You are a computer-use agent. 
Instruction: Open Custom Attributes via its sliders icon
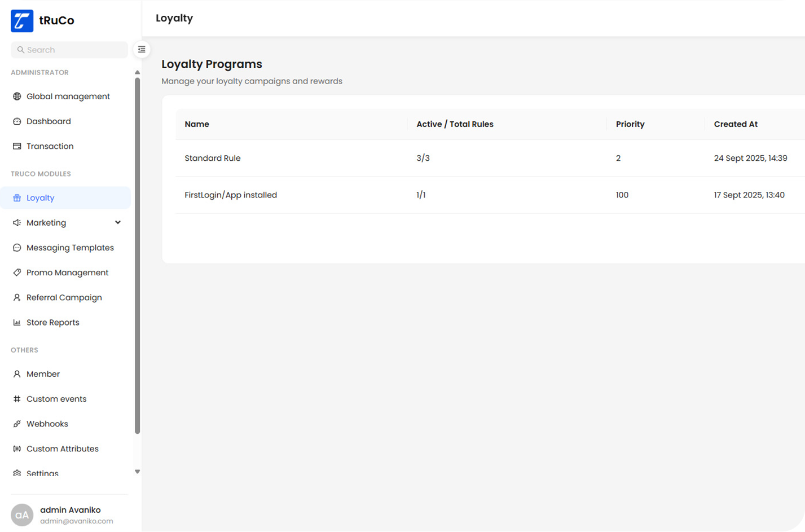pyautogui.click(x=17, y=449)
